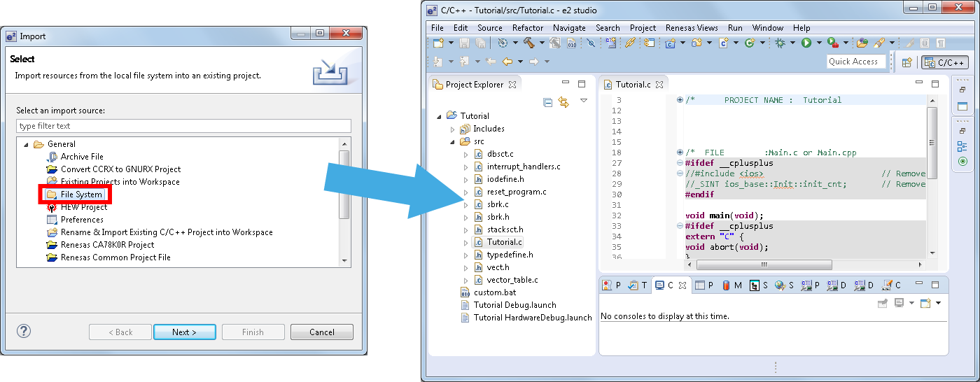Click the Collapse All icon in Project Explorer

548,103
